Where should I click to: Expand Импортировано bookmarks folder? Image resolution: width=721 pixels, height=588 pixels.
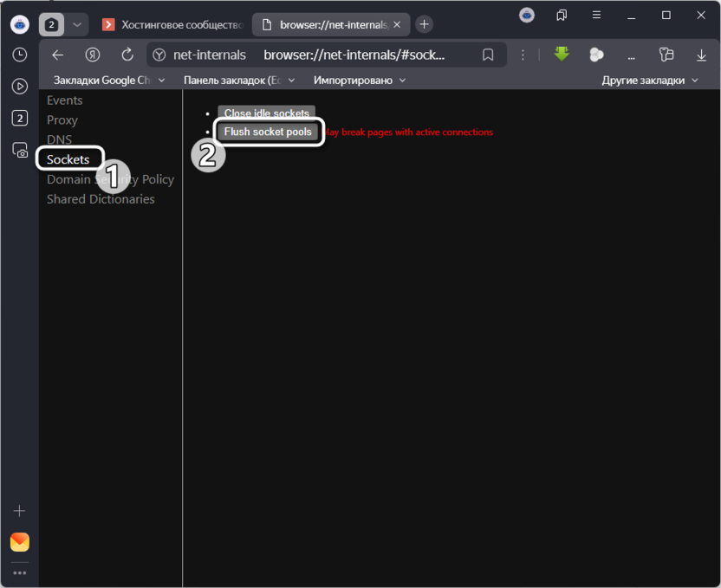pos(359,81)
